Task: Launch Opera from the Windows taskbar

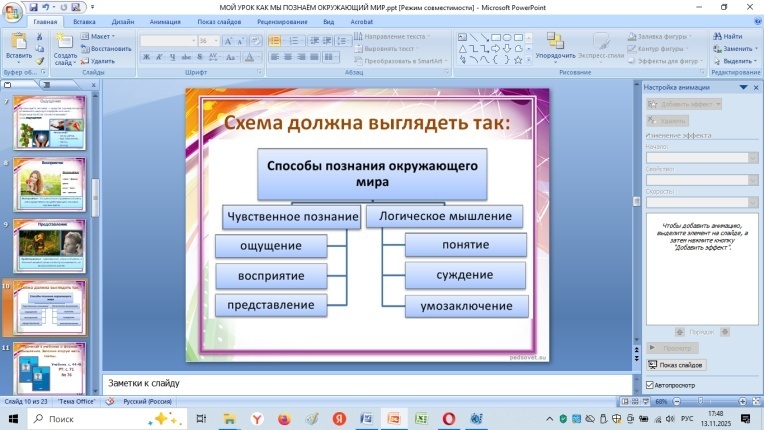Action: [449, 419]
